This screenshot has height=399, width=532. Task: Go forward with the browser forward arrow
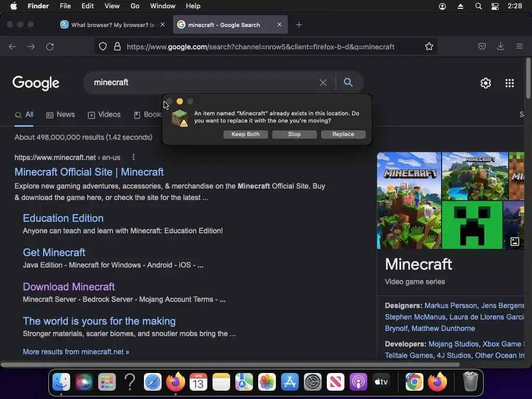[31, 46]
